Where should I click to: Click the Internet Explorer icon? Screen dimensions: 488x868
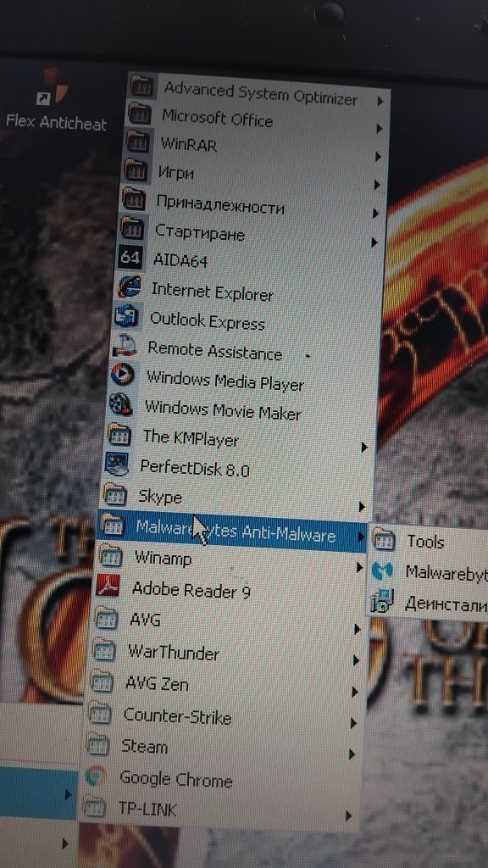(130, 287)
